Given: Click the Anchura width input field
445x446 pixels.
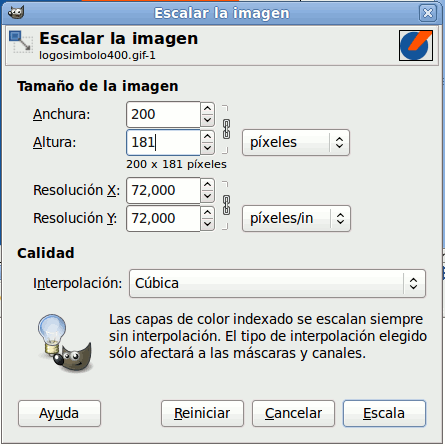Looking at the screenshot, I should point(163,114).
